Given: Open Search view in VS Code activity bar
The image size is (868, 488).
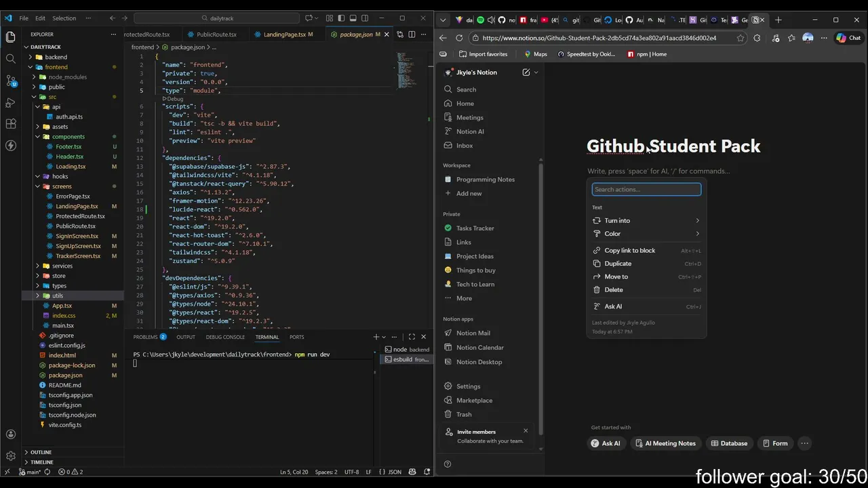Looking at the screenshot, I should (x=10, y=59).
